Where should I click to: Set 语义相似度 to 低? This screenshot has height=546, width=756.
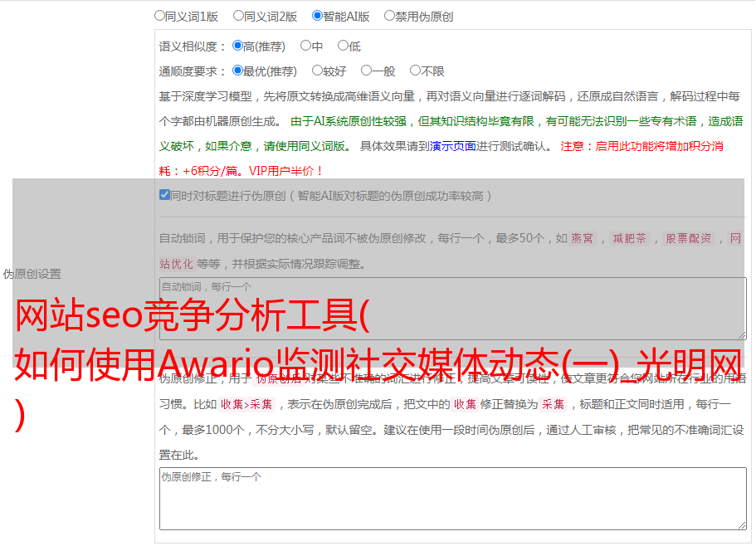tap(343, 46)
